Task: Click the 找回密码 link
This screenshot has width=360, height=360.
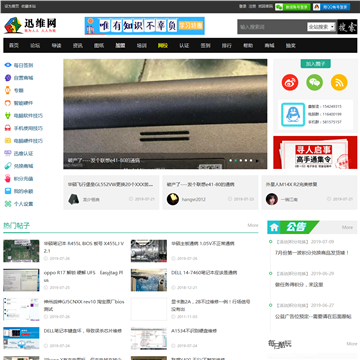Action: (x=266, y=6)
